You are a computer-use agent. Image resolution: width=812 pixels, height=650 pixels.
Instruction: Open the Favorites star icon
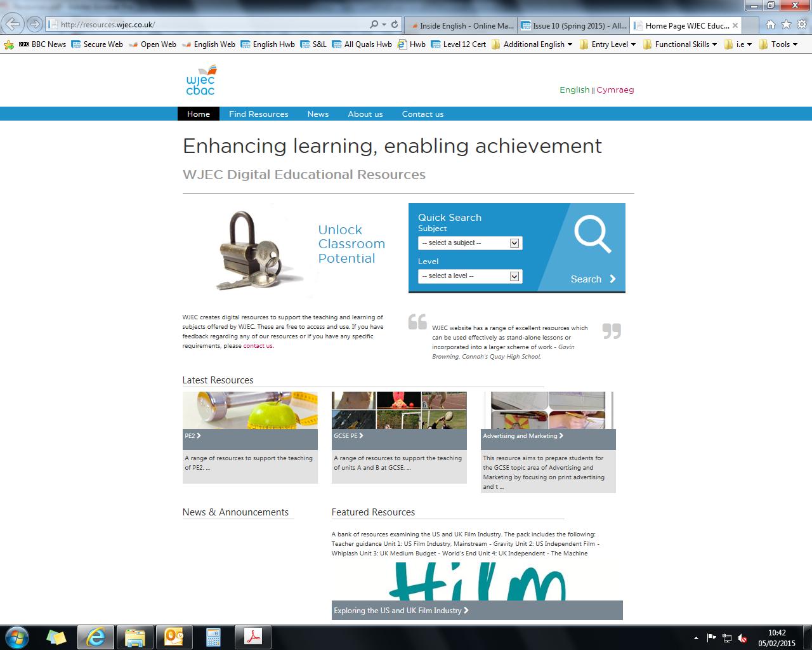[786, 25]
